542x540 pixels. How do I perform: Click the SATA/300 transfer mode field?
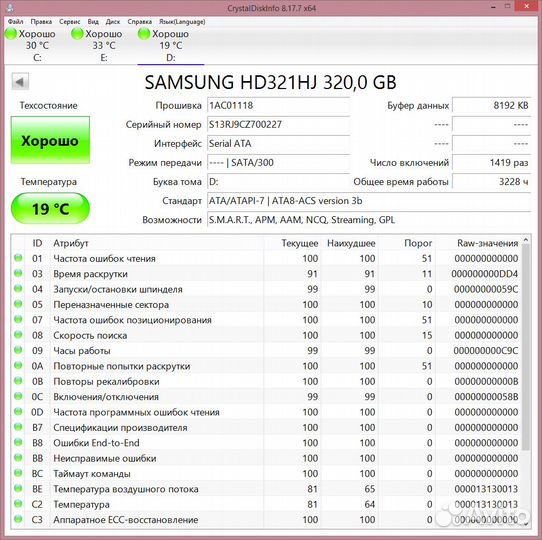point(279,162)
